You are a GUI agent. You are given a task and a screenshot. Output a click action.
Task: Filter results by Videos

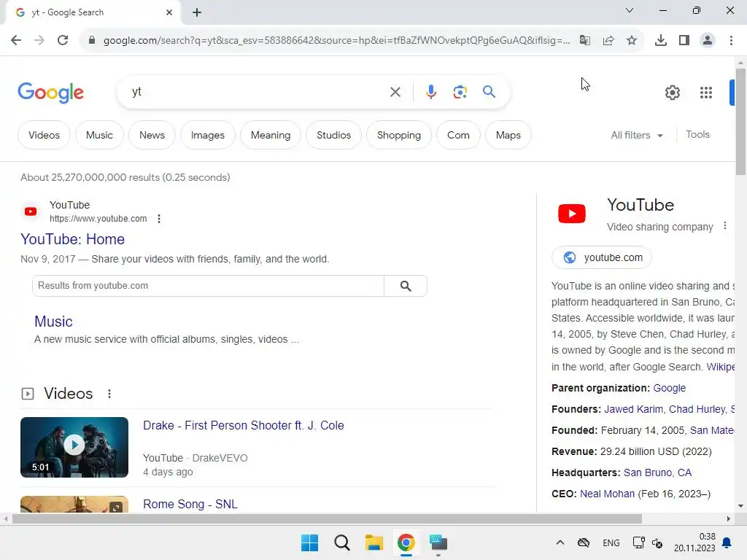click(x=44, y=135)
